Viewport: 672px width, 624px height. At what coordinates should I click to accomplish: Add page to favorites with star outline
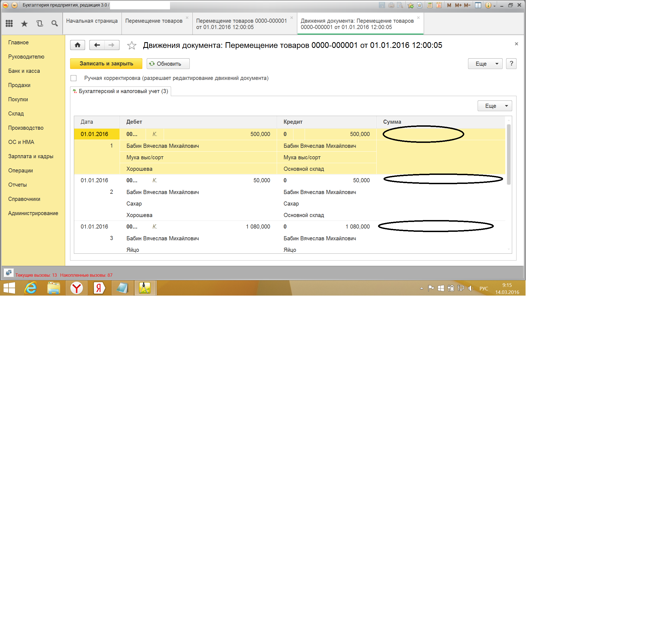point(131,45)
